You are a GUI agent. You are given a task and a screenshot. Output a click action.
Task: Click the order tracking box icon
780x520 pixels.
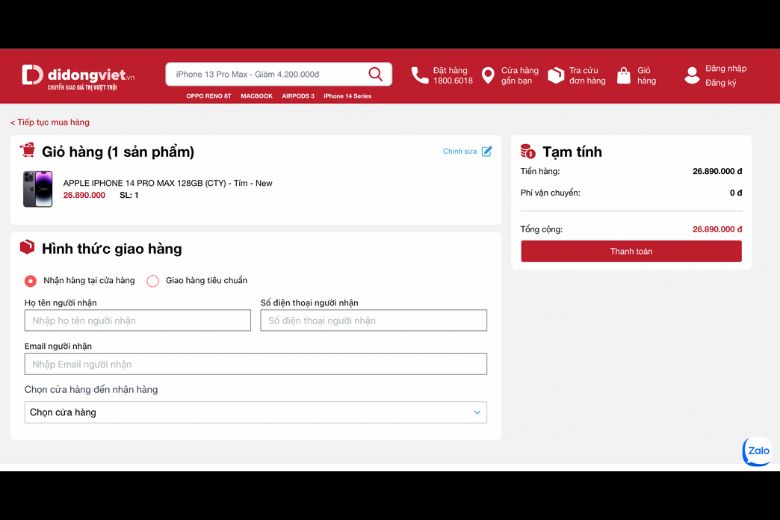pos(556,75)
